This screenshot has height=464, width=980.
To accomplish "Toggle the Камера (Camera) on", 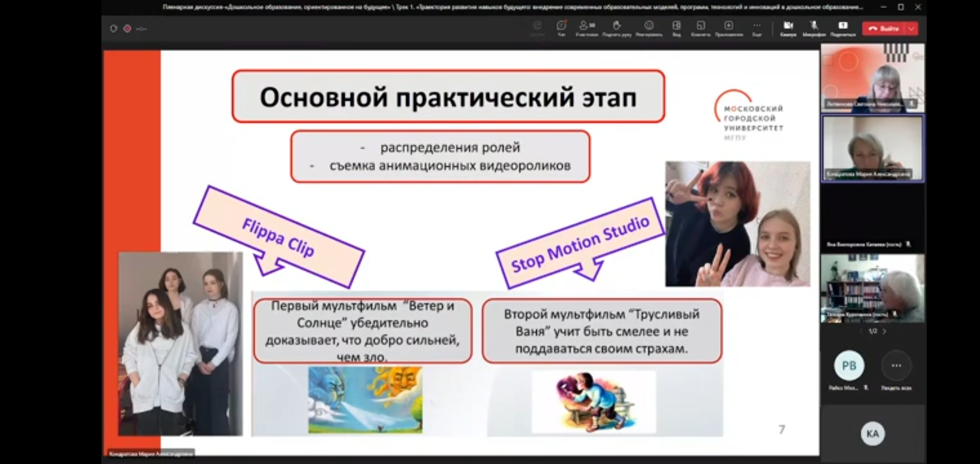I will [x=787, y=27].
